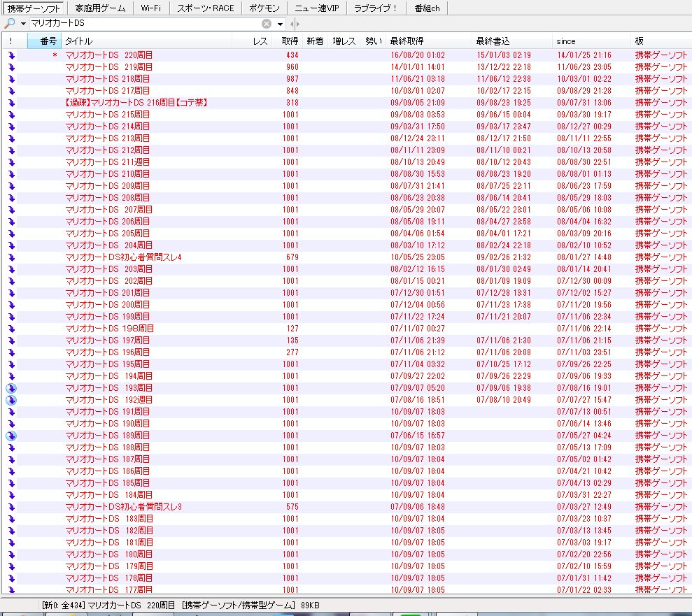Open the 番組ch tab

point(428,8)
